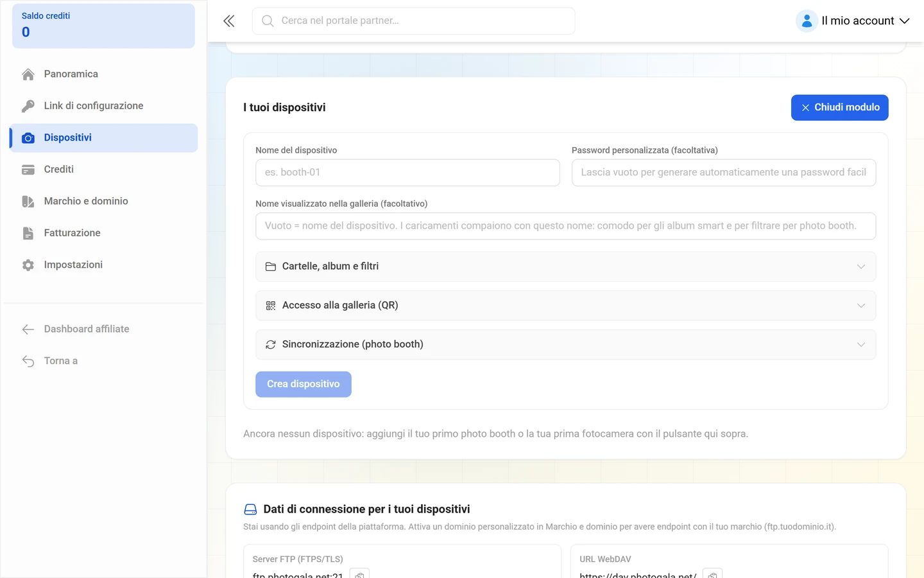
Task: Navigate to Fatturazione
Action: [x=103, y=233]
